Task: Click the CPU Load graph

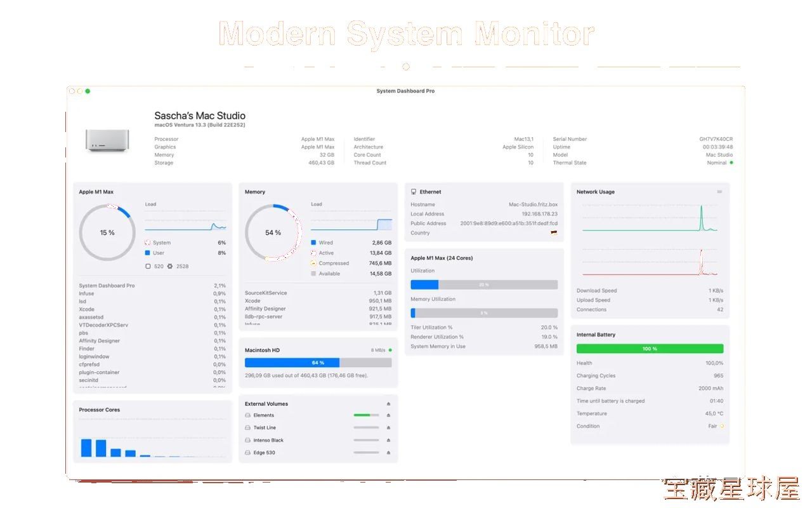Action: click(185, 220)
